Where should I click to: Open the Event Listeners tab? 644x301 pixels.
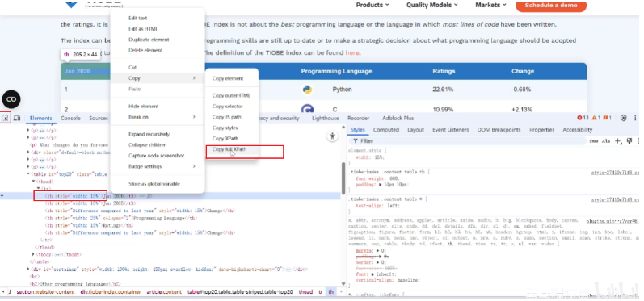[451, 130]
